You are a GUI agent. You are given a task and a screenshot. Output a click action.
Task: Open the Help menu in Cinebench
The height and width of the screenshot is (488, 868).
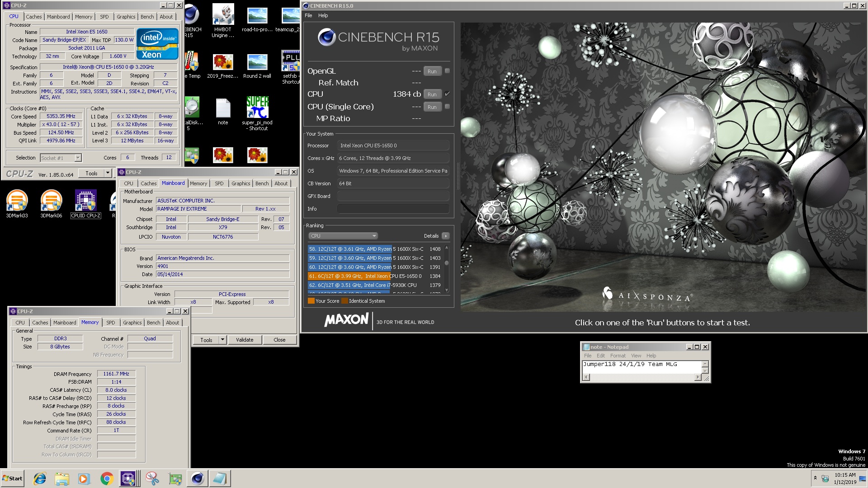coord(323,15)
